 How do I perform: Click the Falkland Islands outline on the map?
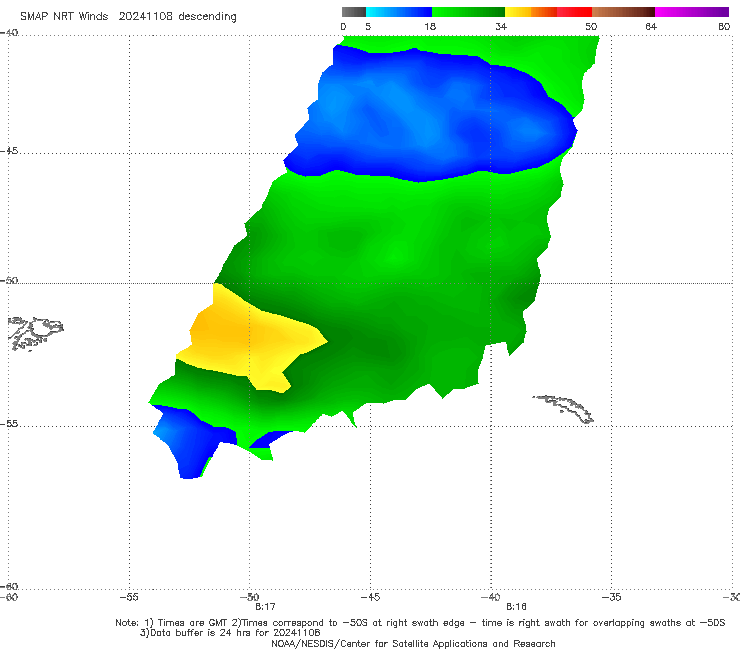pos(35,333)
